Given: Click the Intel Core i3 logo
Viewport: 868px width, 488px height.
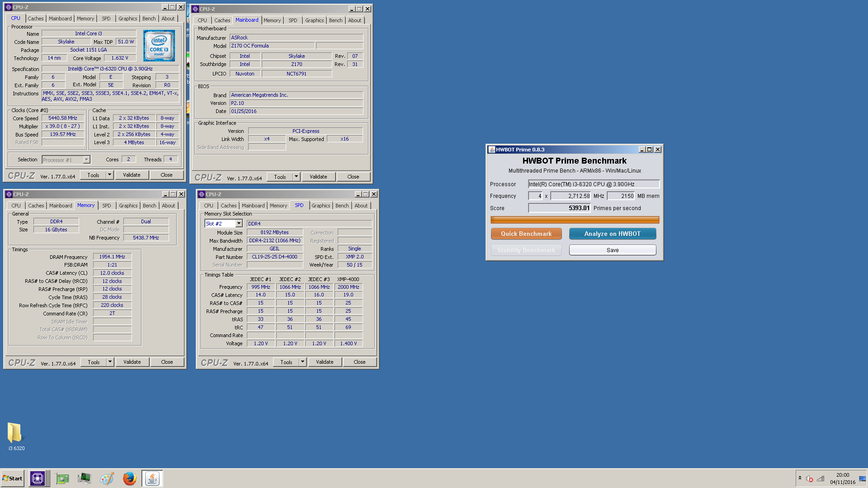Looking at the screenshot, I should point(159,46).
